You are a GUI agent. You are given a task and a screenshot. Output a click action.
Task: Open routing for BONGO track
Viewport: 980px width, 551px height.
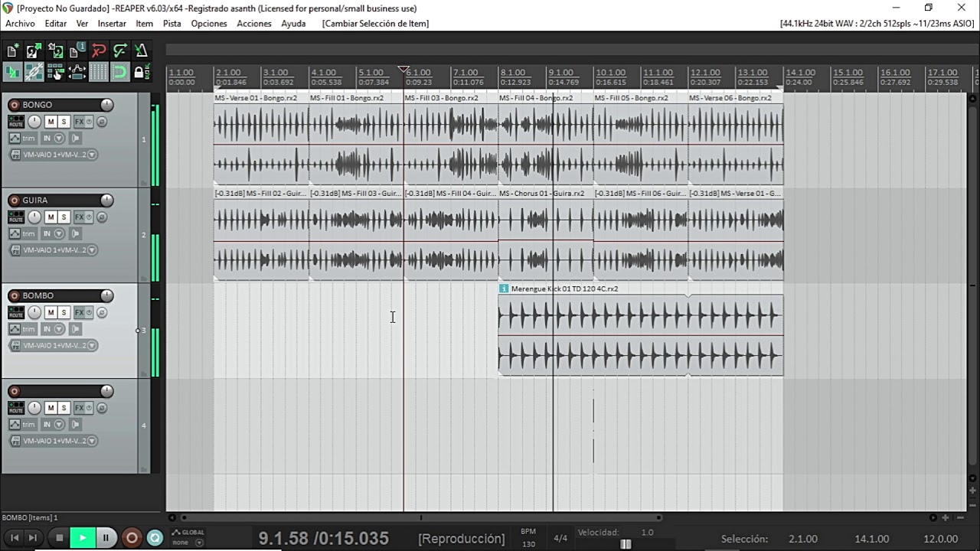16,122
